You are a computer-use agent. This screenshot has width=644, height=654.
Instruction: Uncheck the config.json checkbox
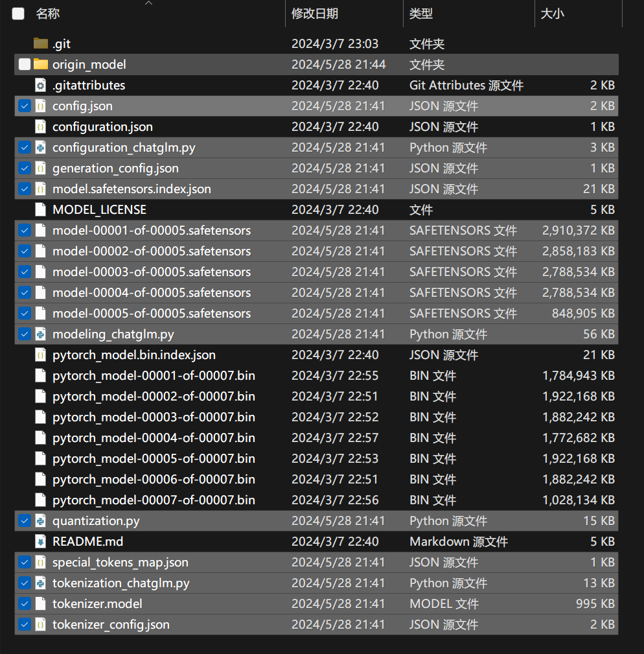point(25,106)
